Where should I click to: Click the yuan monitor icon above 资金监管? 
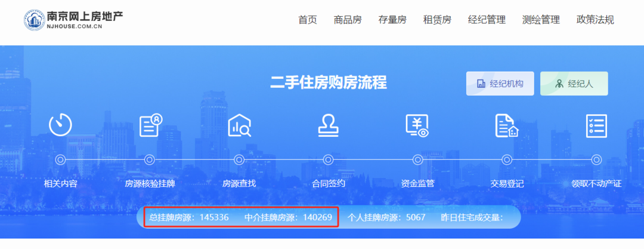(417, 125)
